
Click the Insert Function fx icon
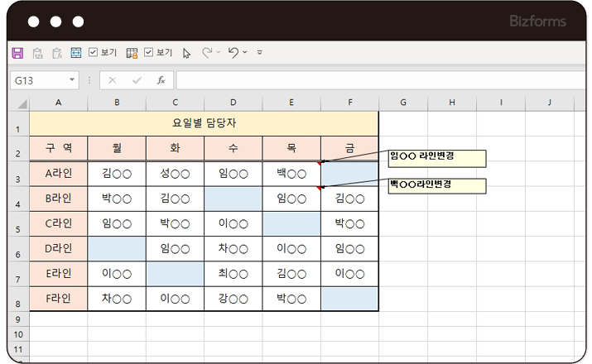[161, 80]
